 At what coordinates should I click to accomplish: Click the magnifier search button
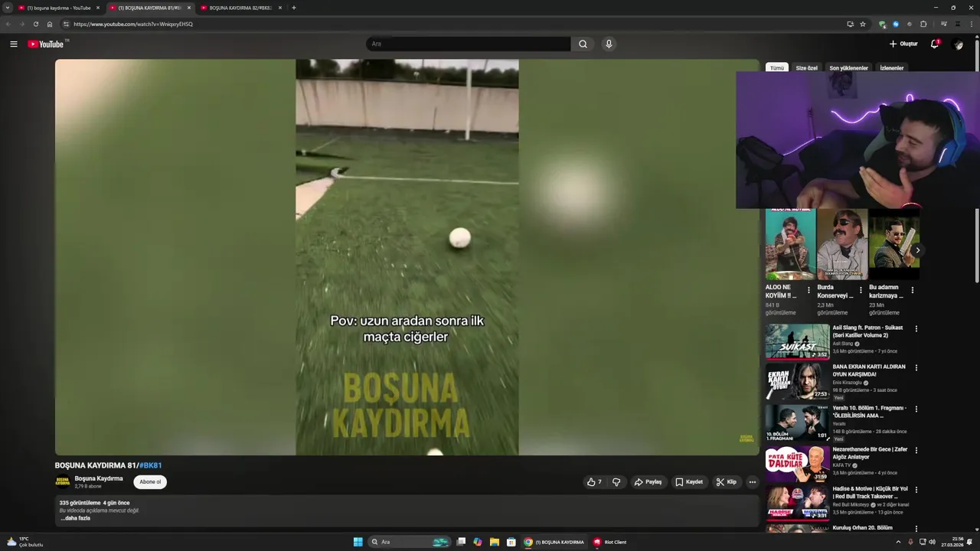pyautogui.click(x=583, y=44)
